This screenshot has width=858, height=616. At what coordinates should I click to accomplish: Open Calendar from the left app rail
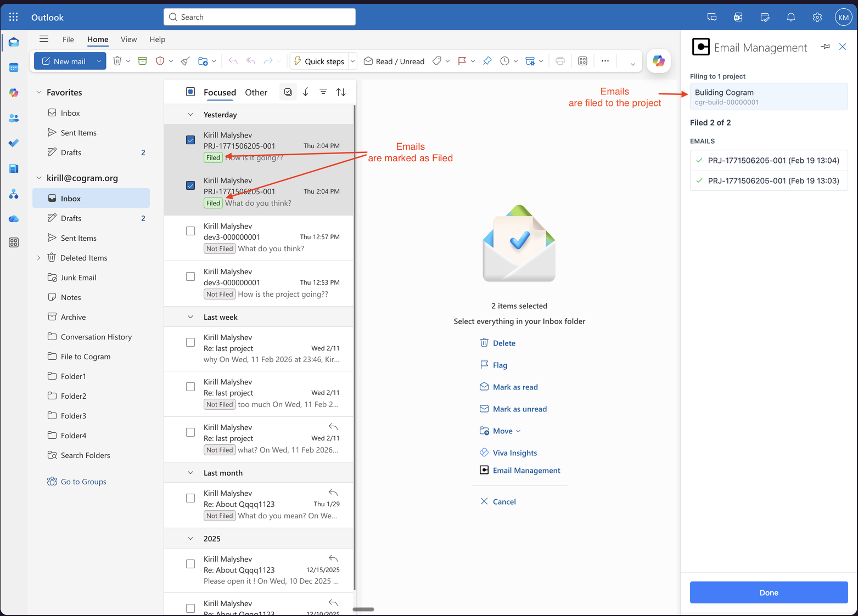14,67
